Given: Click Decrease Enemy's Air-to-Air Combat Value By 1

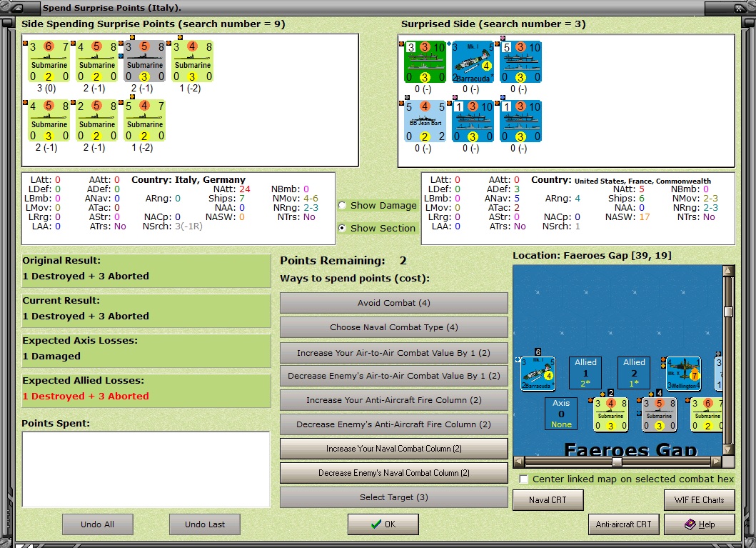Looking at the screenshot, I should coord(394,376).
